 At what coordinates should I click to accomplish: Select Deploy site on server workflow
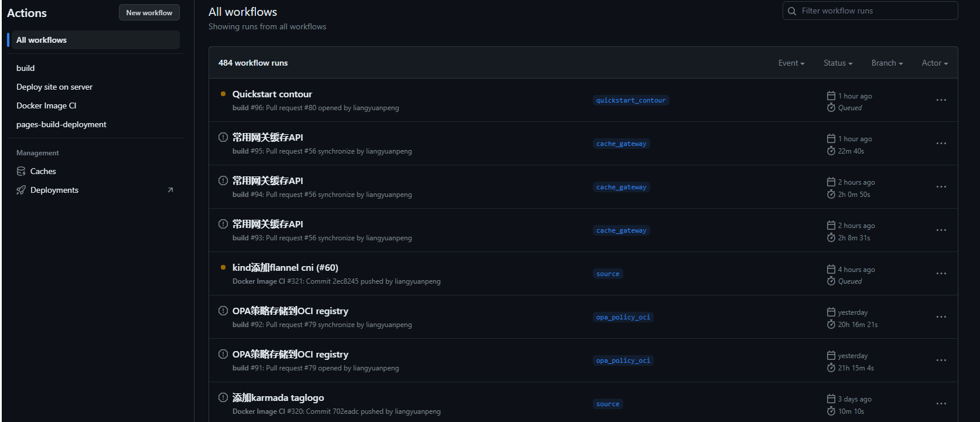54,87
